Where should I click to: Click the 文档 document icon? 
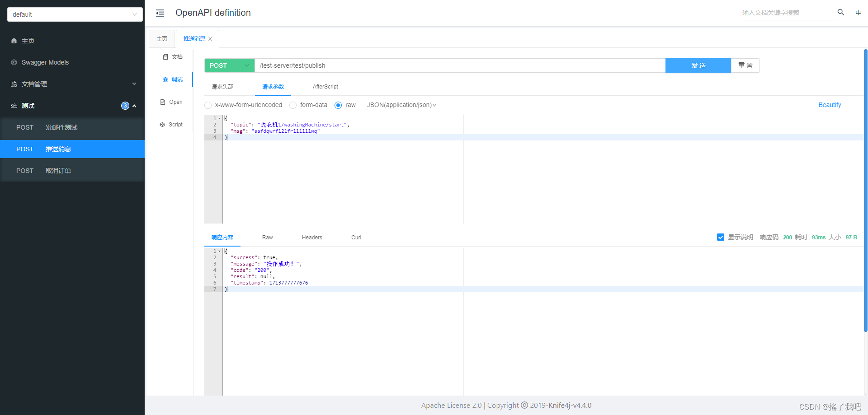pos(165,57)
